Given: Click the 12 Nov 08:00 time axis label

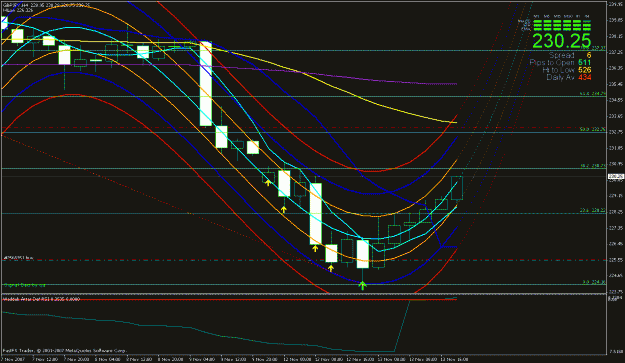Looking at the screenshot, I should pos(329,359).
